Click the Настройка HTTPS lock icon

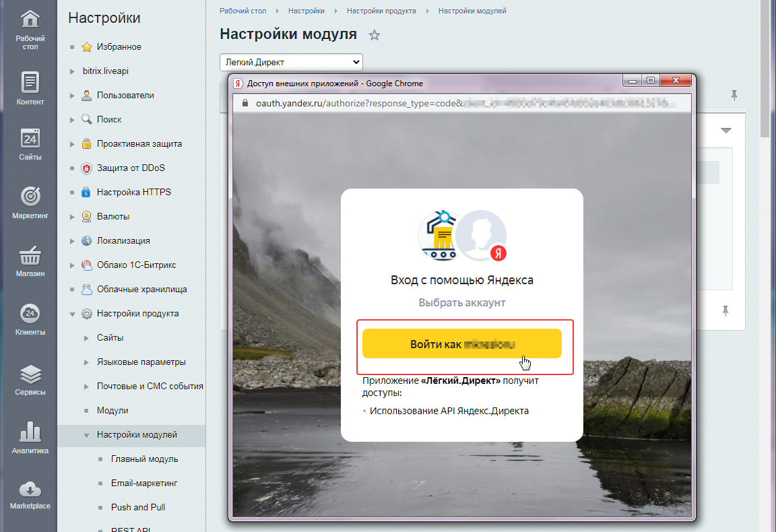click(x=87, y=192)
